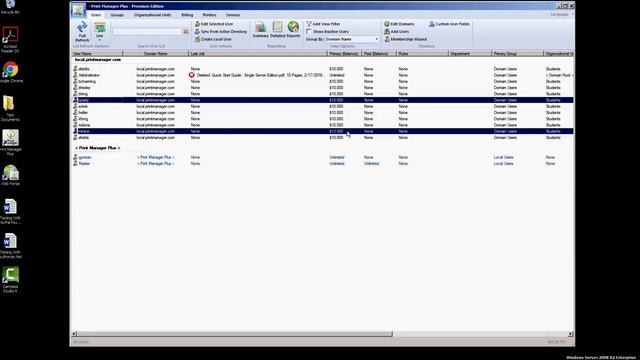
Task: Open the Language menu
Action: click(x=561, y=15)
